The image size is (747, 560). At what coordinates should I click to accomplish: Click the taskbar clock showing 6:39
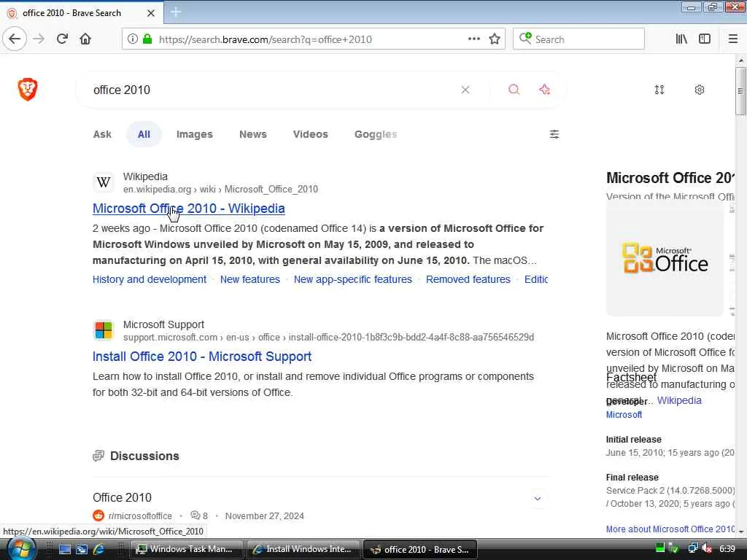(x=727, y=549)
